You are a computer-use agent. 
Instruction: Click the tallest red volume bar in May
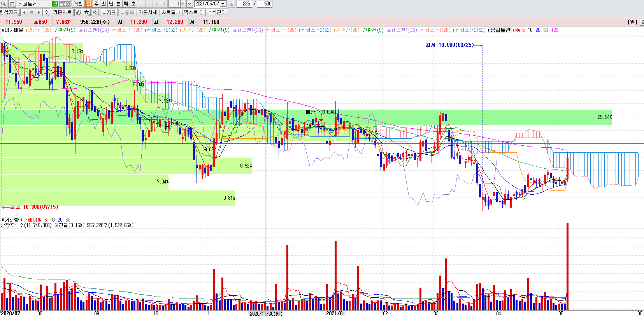tap(568, 266)
